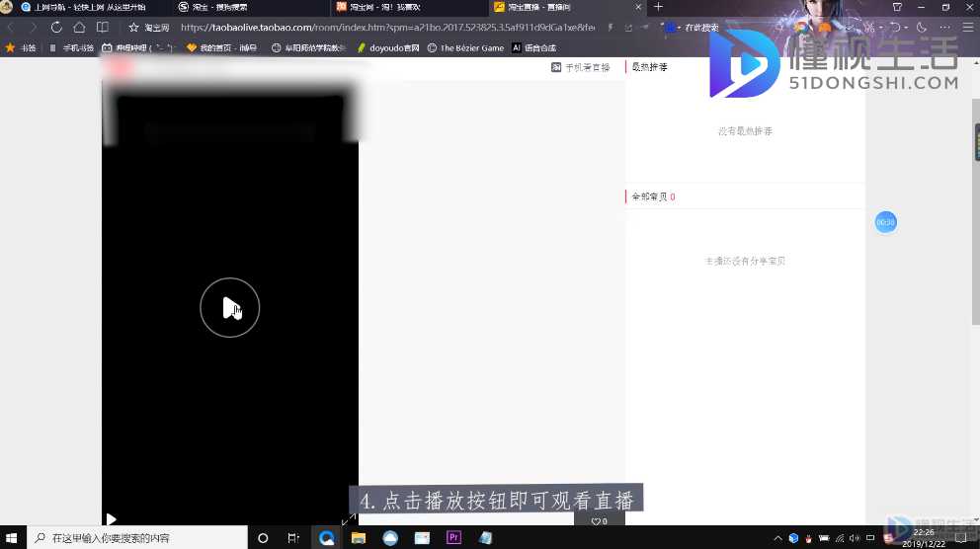Click the scrollbar up arrow

[976, 62]
